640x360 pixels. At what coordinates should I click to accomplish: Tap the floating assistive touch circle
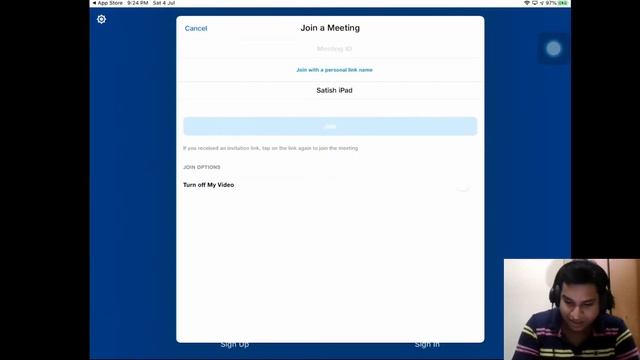coord(553,49)
